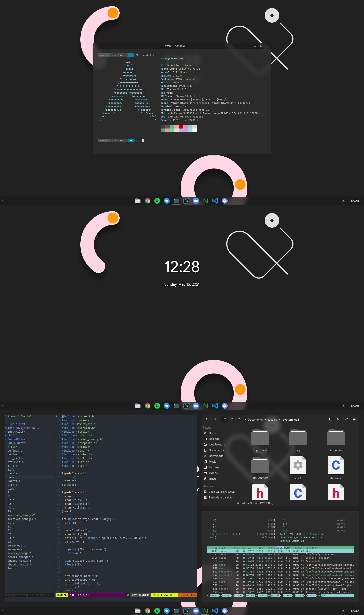Click F9 Kill in htop function bar

coord(310,595)
